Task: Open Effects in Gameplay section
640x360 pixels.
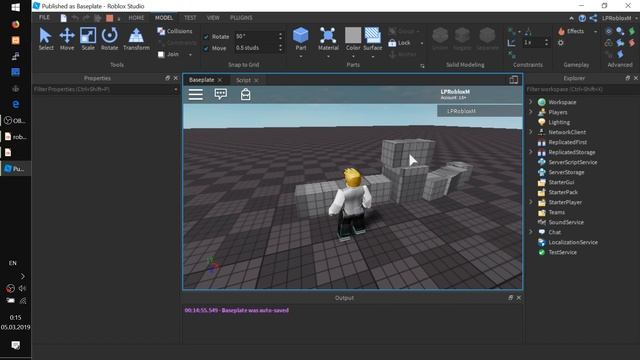Action: pyautogui.click(x=571, y=31)
